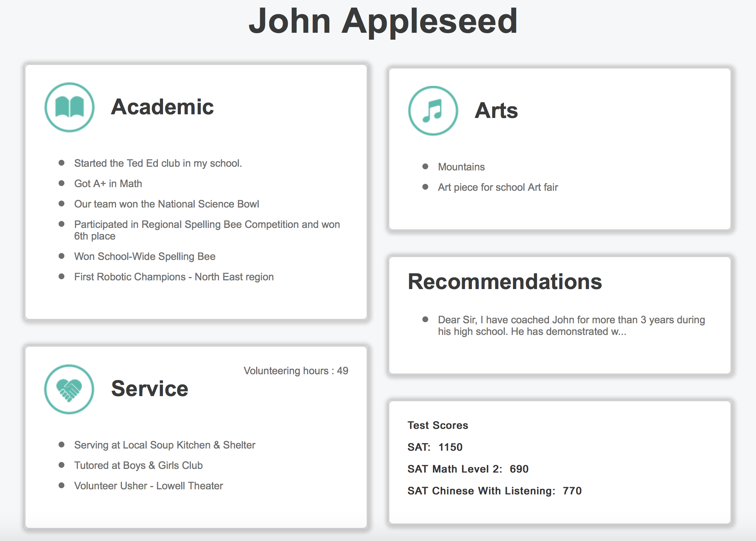
Task: Select the 'Got A+ in Math' entry
Action: 108,183
